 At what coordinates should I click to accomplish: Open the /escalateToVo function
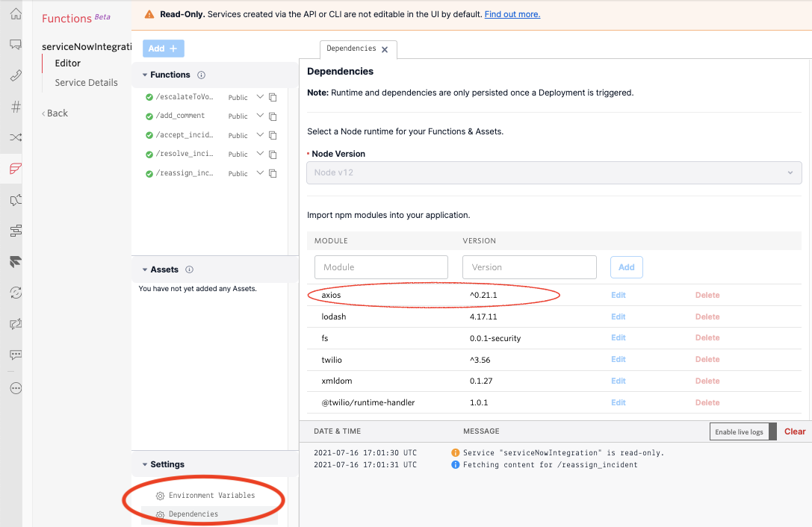click(x=185, y=97)
